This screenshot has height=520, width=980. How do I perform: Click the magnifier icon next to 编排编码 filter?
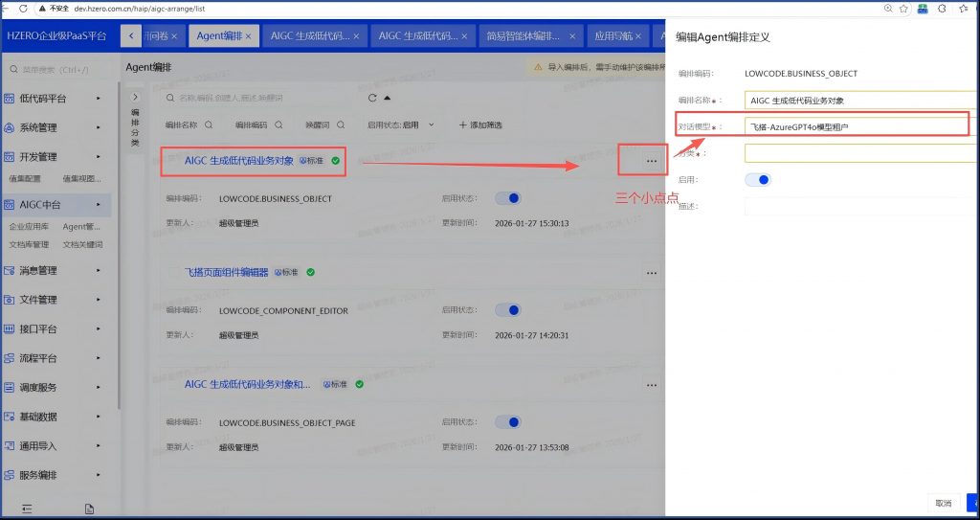pos(278,124)
